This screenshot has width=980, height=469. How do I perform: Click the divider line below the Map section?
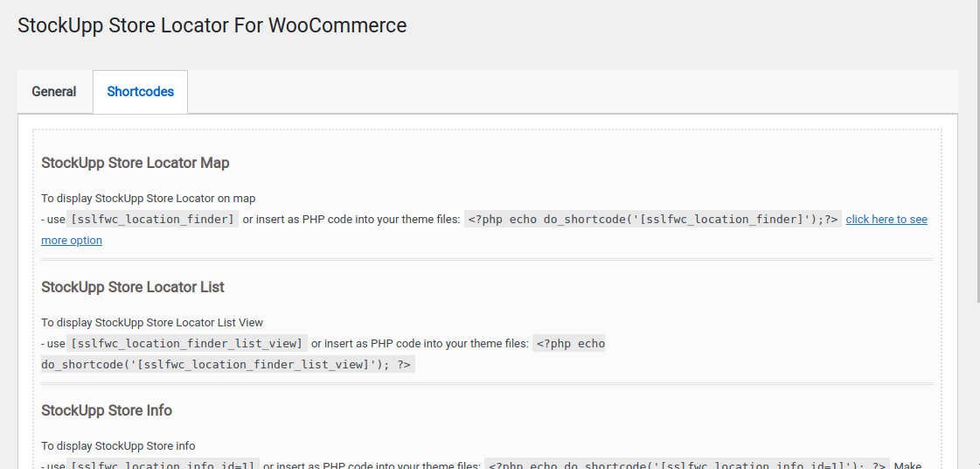(x=487, y=260)
